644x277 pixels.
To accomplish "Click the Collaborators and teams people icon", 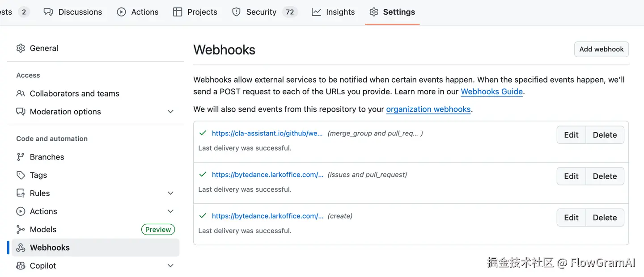I will [21, 93].
